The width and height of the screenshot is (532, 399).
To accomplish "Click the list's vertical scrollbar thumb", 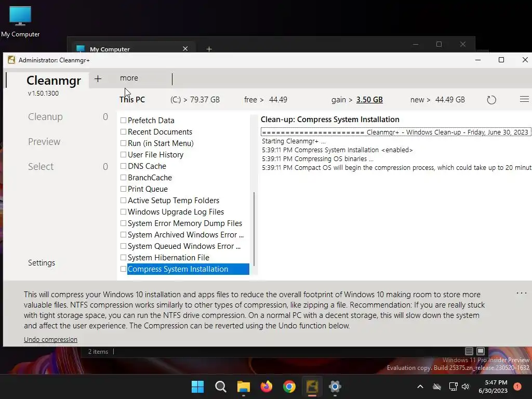I will coord(254,229).
